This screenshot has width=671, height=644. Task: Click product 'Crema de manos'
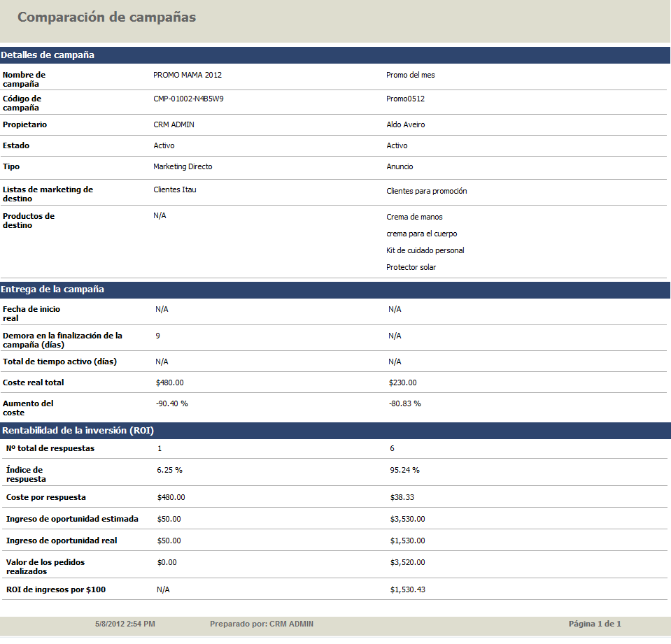pyautogui.click(x=414, y=217)
